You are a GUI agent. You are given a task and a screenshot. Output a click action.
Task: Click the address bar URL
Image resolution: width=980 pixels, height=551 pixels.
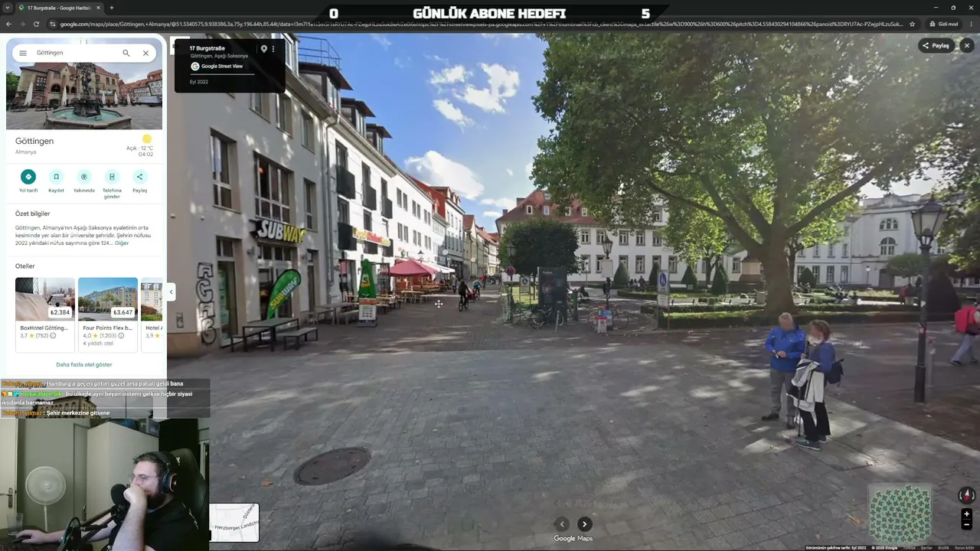[482, 24]
